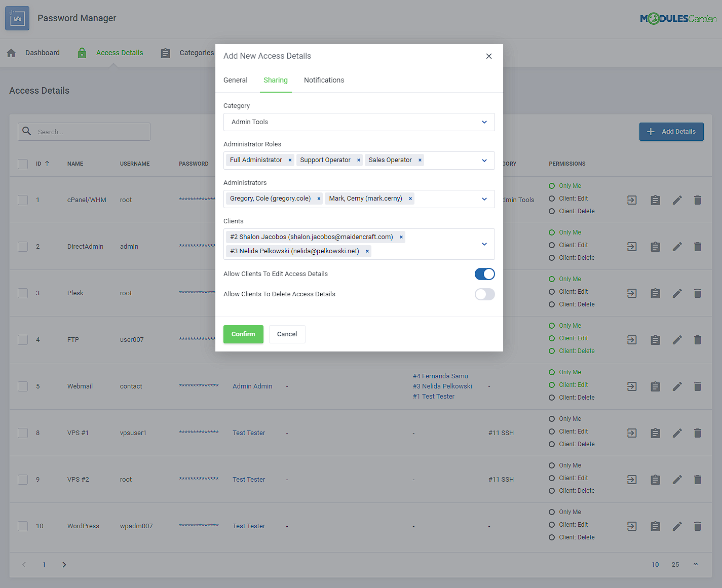This screenshot has width=722, height=588.
Task: Disable Allow Clients To Edit Access Details
Action: [x=484, y=274]
